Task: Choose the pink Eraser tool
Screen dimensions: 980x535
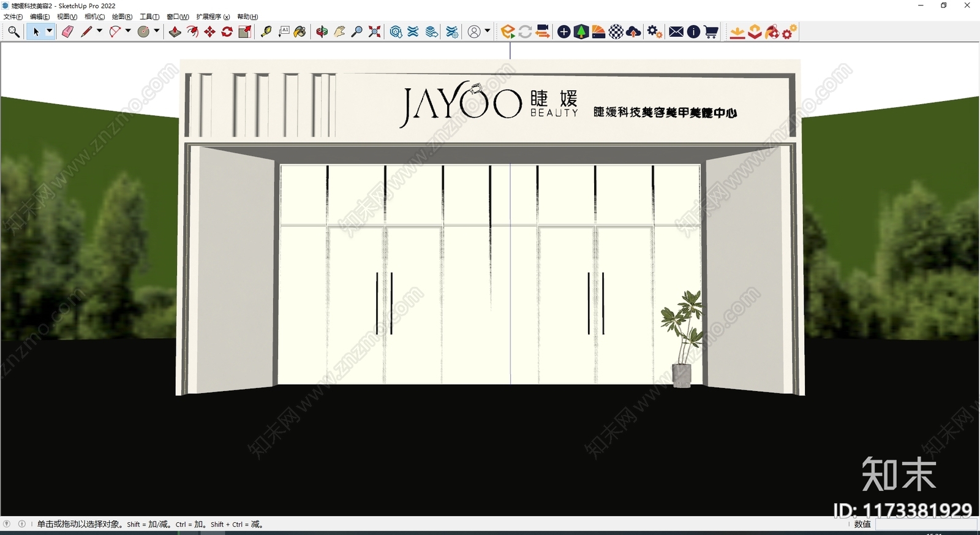Action: click(x=67, y=32)
